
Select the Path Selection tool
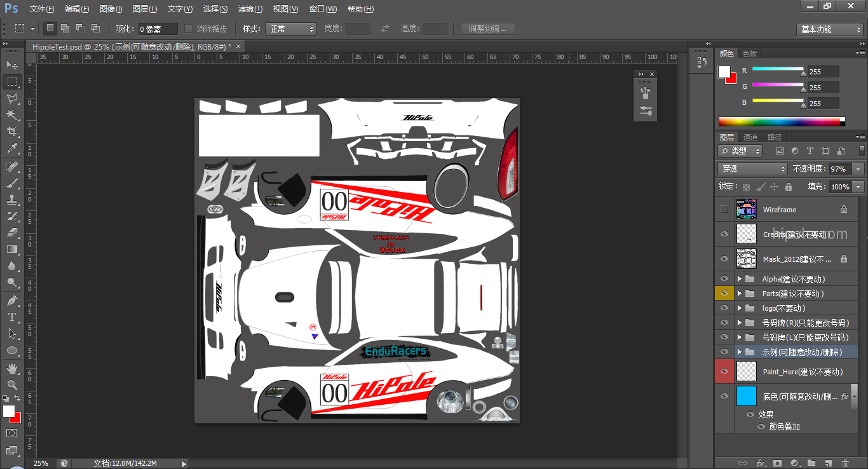(12, 334)
